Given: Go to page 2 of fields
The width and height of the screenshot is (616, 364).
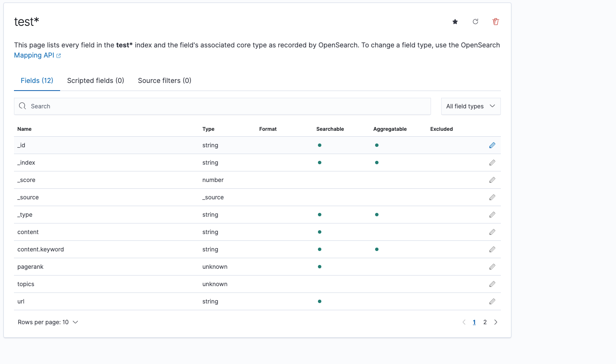Looking at the screenshot, I should [485, 322].
